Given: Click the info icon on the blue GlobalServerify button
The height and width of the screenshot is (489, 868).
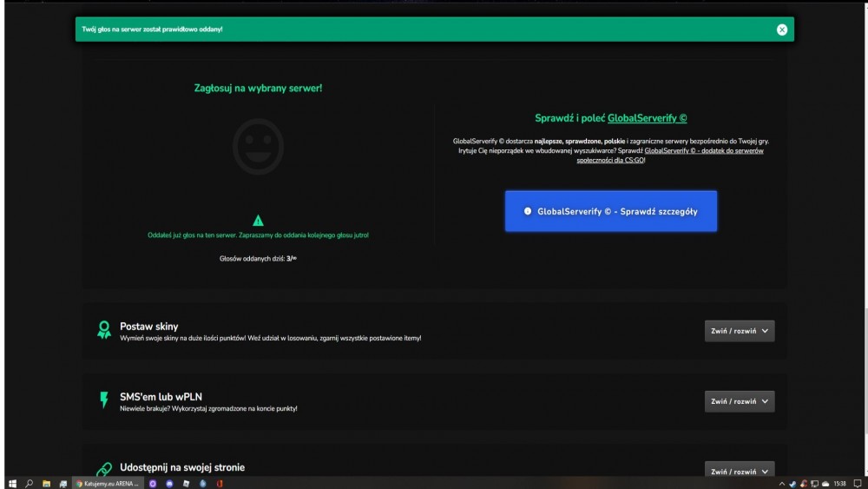Looking at the screenshot, I should [528, 211].
